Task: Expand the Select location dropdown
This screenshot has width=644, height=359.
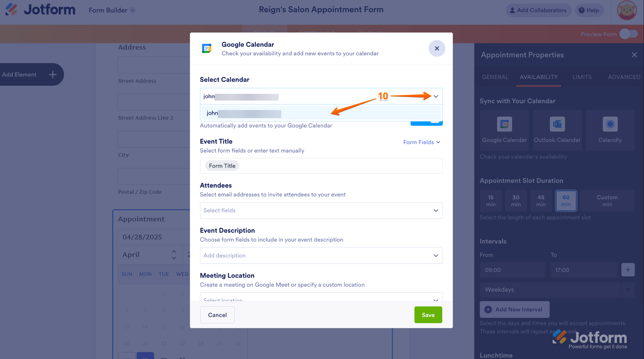Action: click(x=321, y=297)
